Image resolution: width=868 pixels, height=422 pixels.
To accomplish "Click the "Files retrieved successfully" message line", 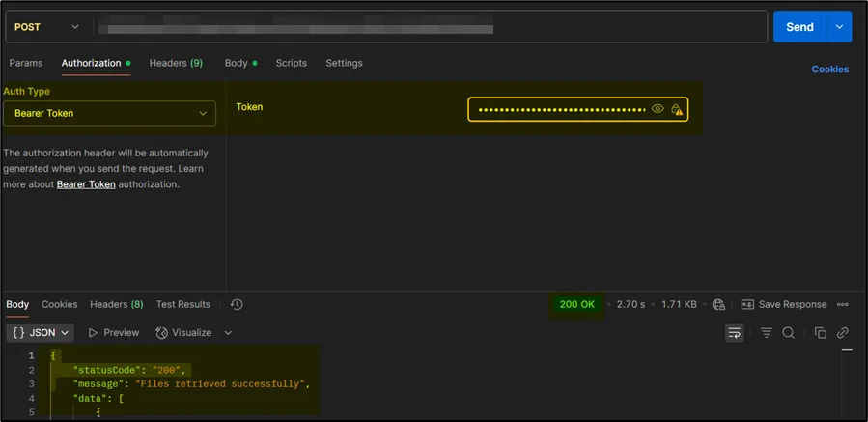I will click(x=191, y=383).
